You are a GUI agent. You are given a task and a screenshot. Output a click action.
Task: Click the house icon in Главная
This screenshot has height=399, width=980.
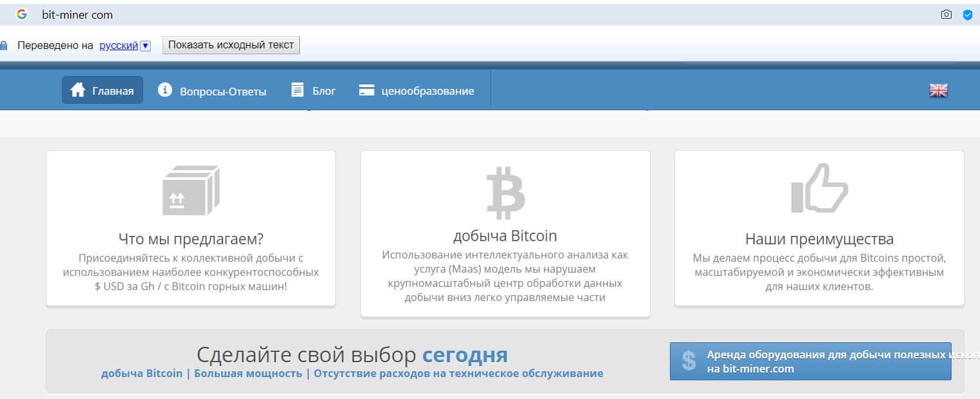click(x=78, y=90)
